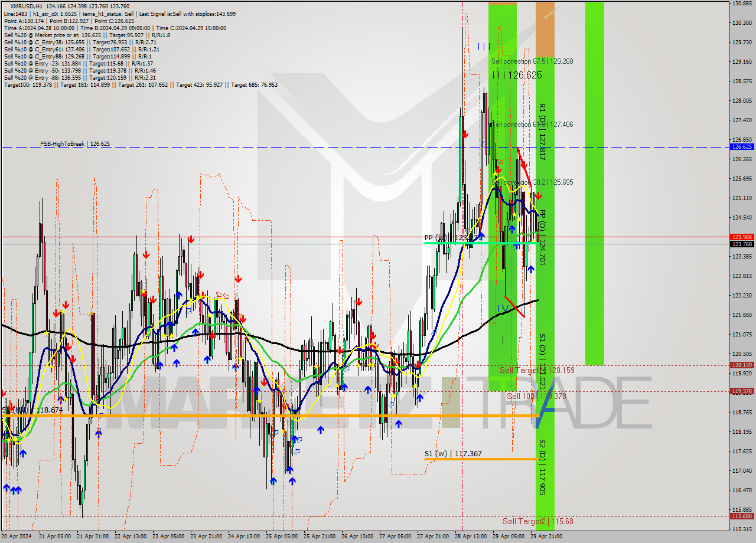The height and width of the screenshot is (543, 756).
Task: Select the 'Sell %20 @ Market price' row
Action: pyautogui.click(x=87, y=35)
